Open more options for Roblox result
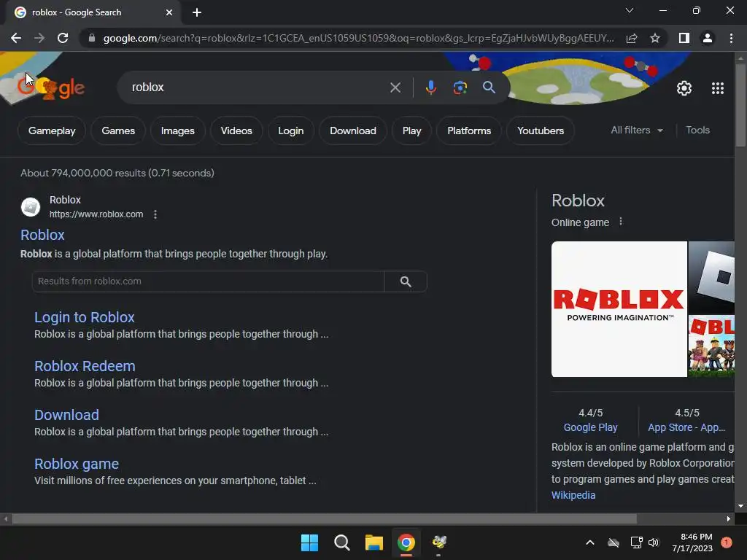This screenshot has width=747, height=560. tap(155, 214)
